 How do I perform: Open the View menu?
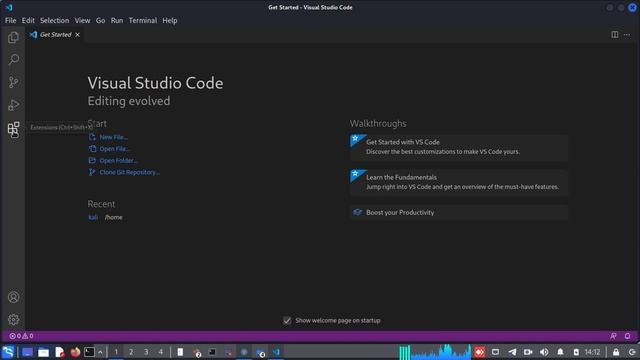click(x=82, y=20)
